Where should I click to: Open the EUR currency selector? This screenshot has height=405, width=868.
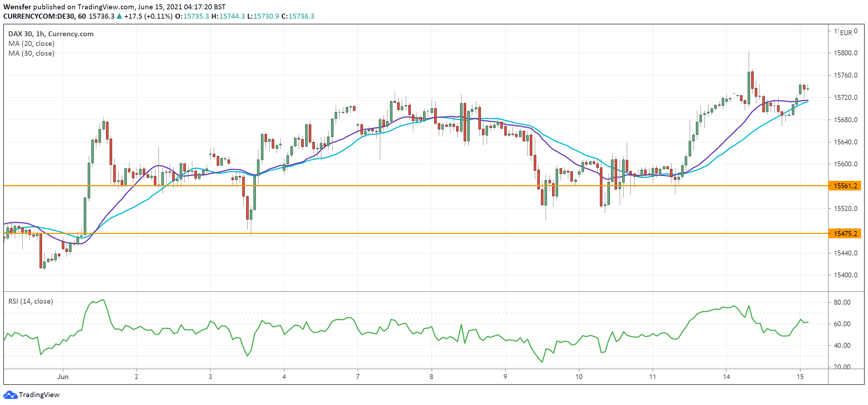[846, 33]
